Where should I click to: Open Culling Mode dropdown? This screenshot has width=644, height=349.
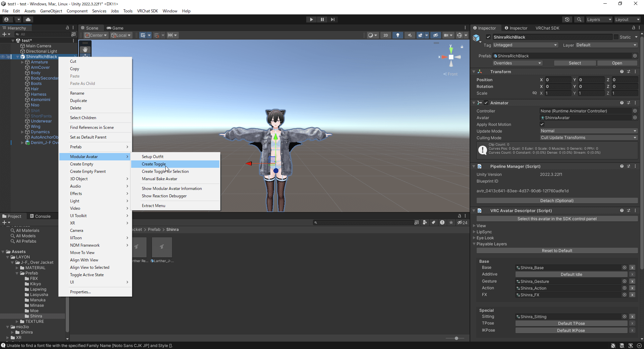tap(589, 138)
